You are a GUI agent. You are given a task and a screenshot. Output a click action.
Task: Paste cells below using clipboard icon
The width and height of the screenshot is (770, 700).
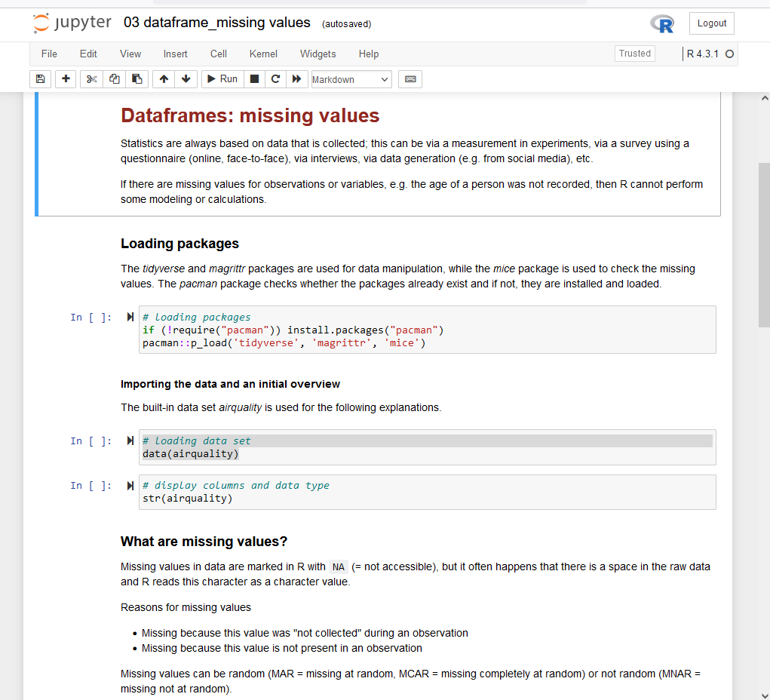click(x=137, y=79)
